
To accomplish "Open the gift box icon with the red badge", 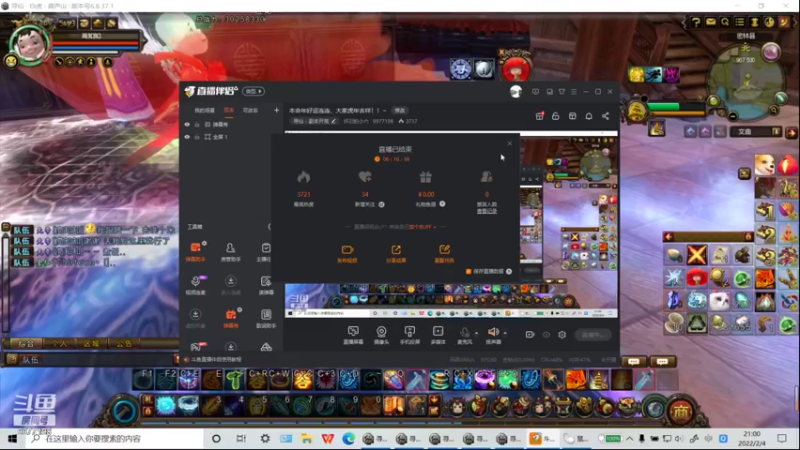I will tap(539, 116).
